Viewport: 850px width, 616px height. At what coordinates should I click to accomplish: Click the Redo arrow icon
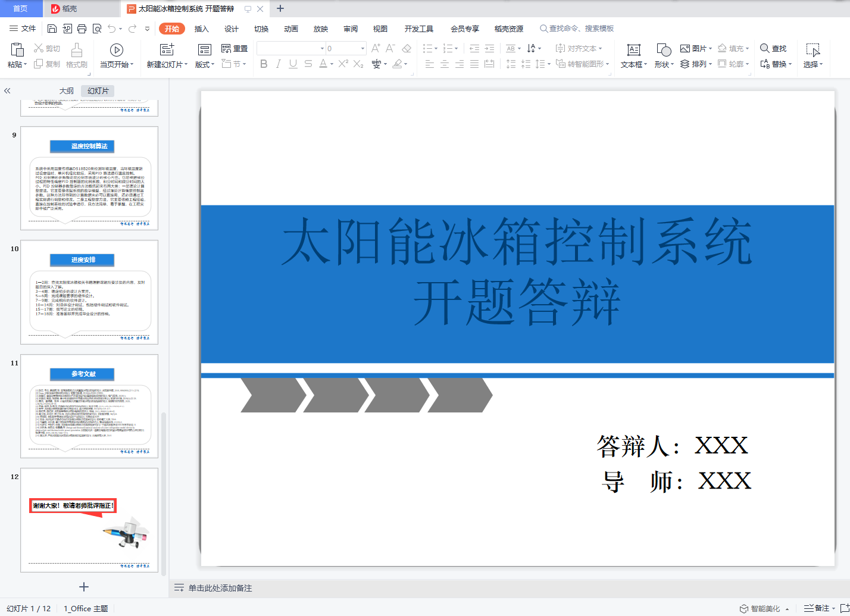tap(132, 29)
